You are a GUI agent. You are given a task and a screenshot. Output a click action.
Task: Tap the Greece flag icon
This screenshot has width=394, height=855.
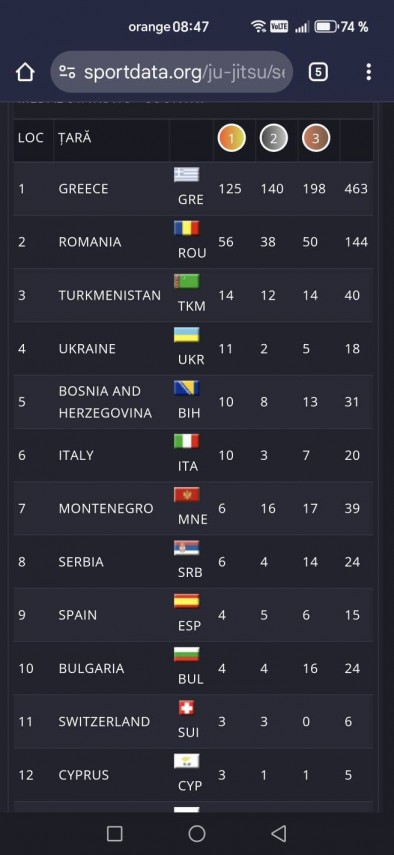[186, 174]
